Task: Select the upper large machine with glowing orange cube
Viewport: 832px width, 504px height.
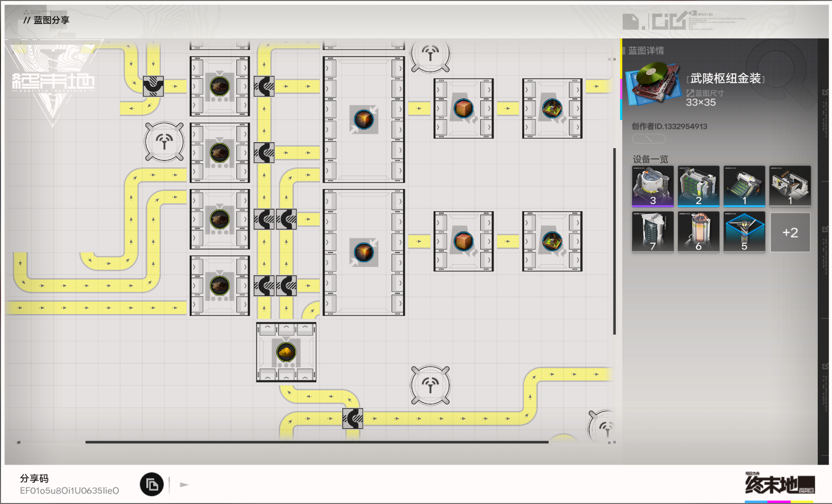Action: 364,120
